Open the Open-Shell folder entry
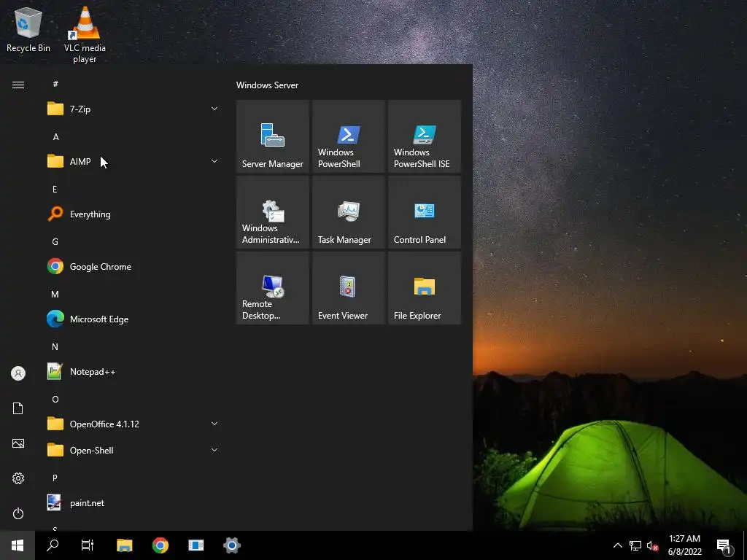This screenshot has width=747, height=560. click(133, 450)
